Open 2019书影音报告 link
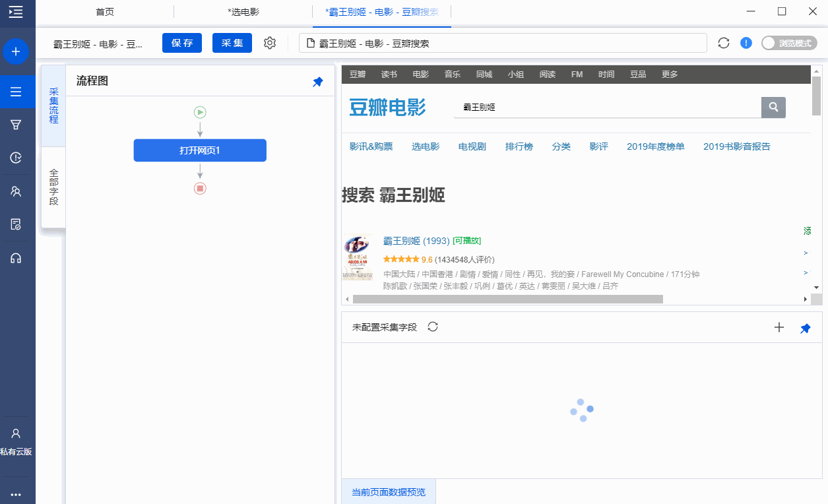Screen dimensions: 828x504 [x=737, y=146]
